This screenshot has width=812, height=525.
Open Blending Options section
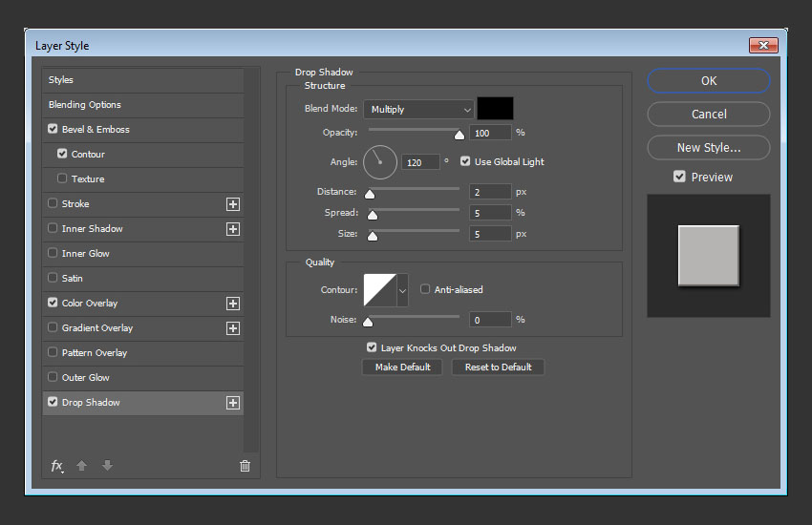tap(143, 105)
